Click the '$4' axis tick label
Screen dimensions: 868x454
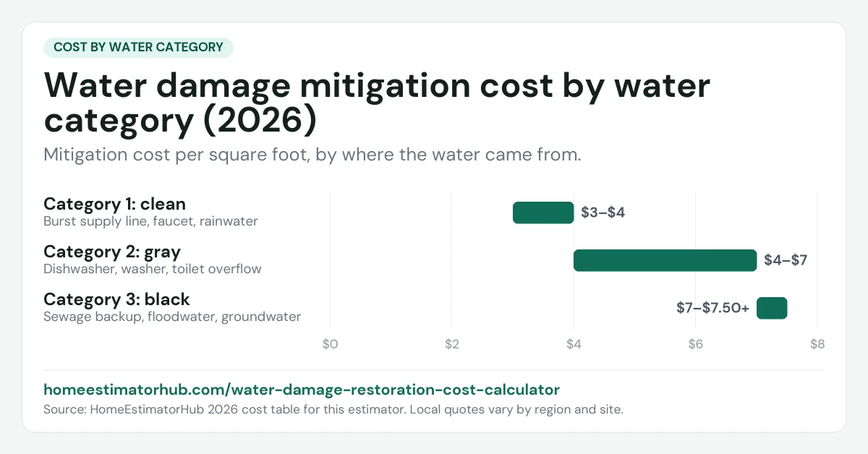tap(574, 345)
